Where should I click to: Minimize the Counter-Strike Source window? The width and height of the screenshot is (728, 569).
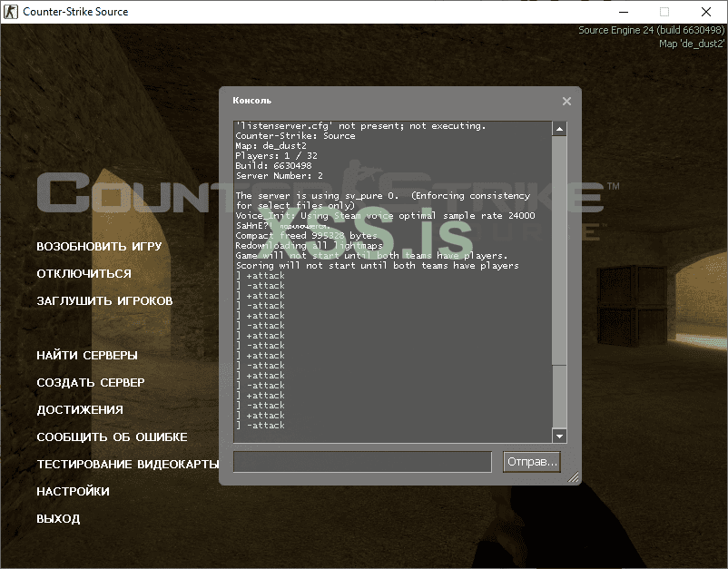click(623, 12)
